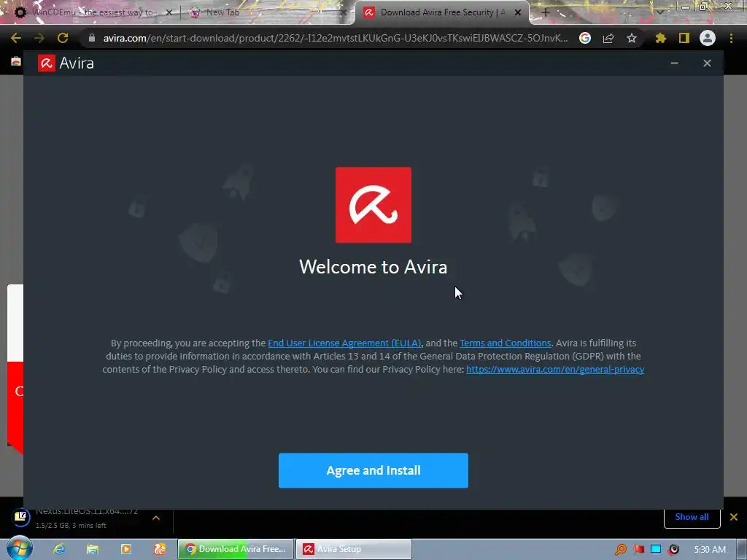Open a new Chrome tab with plus
Screen dimensions: 747x560
(x=546, y=12)
